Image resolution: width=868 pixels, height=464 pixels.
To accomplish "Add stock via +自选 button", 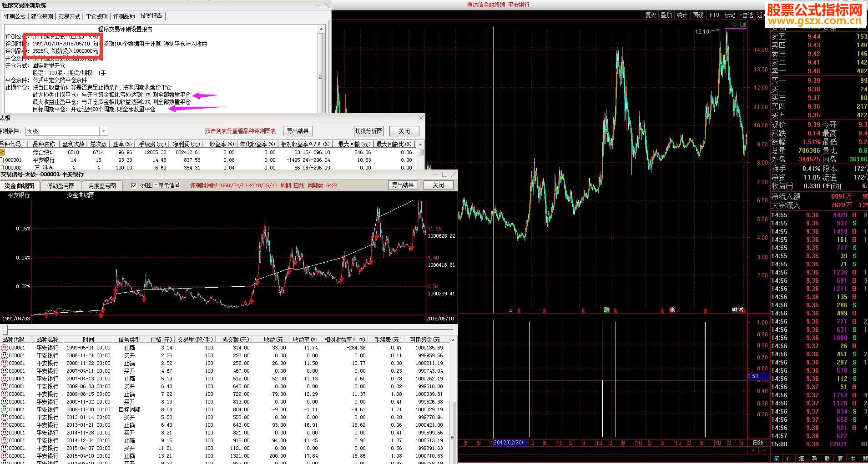I will 747,15.
